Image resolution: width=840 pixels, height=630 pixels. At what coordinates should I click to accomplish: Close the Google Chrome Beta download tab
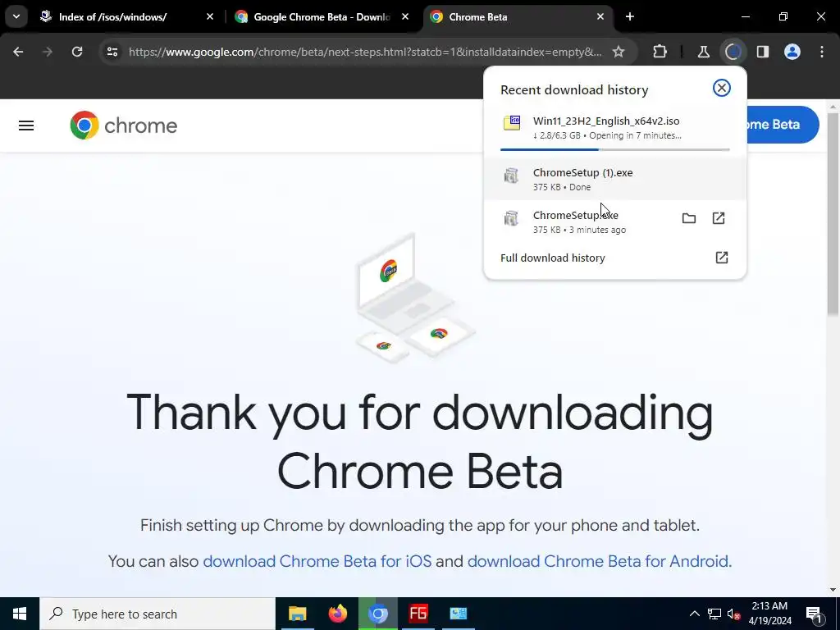pyautogui.click(x=405, y=16)
